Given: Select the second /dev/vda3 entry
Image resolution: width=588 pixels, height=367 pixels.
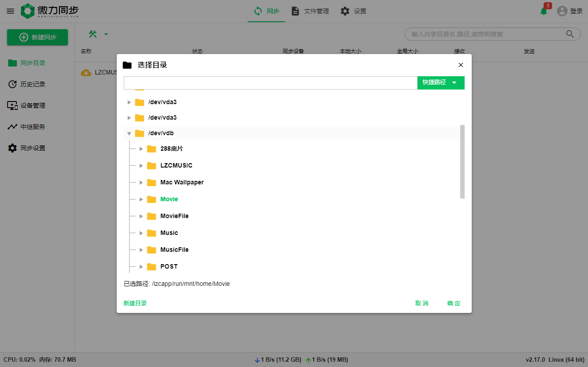Looking at the screenshot, I should pyautogui.click(x=162, y=117).
